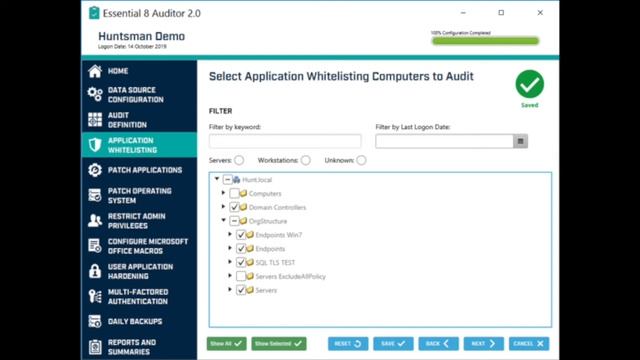
Task: Click the SQL TLS TEST folder icon
Action: coord(250,262)
